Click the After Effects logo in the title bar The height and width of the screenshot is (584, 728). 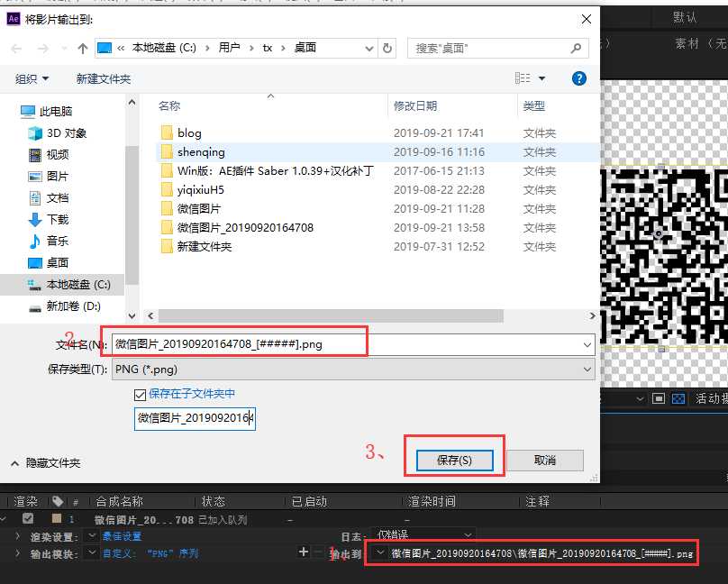point(14,19)
